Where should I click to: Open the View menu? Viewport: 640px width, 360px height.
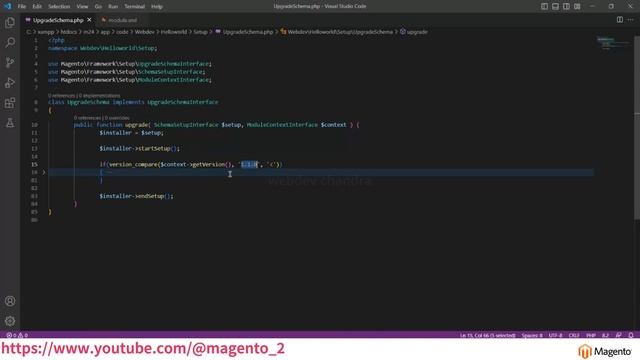(82, 6)
